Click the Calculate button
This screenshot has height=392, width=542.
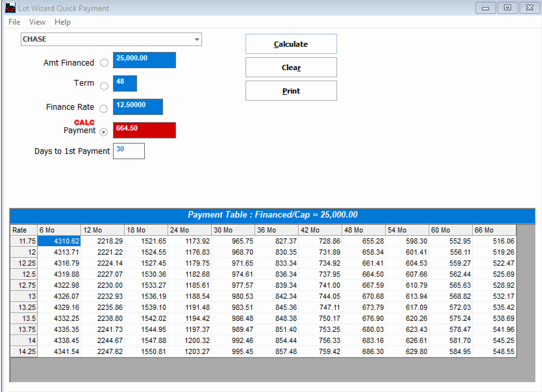click(291, 44)
